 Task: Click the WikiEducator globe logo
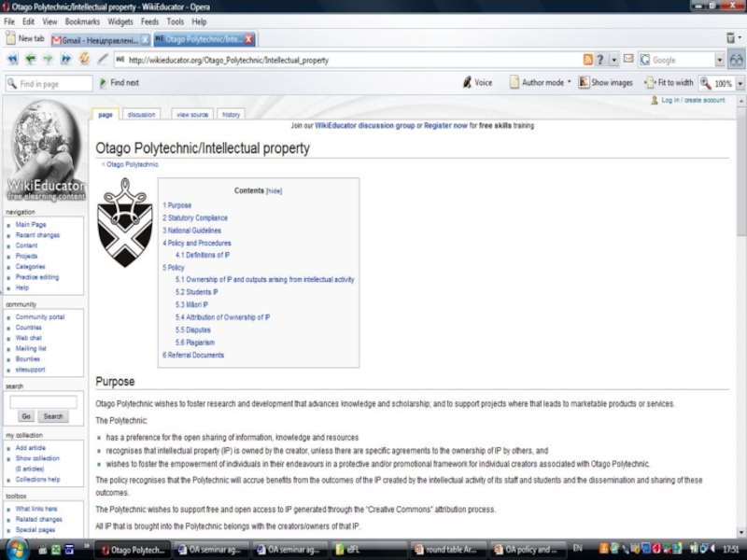(45, 149)
